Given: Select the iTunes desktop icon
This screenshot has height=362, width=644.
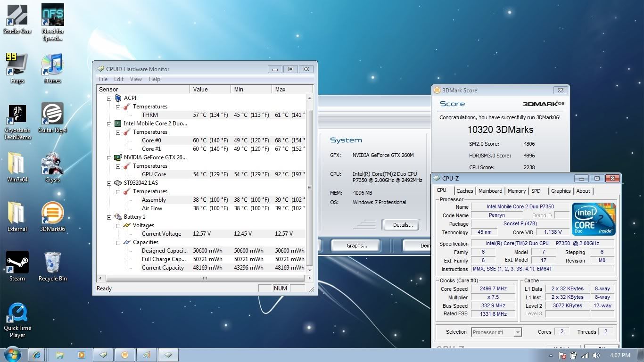Looking at the screenshot, I should (x=52, y=68).
